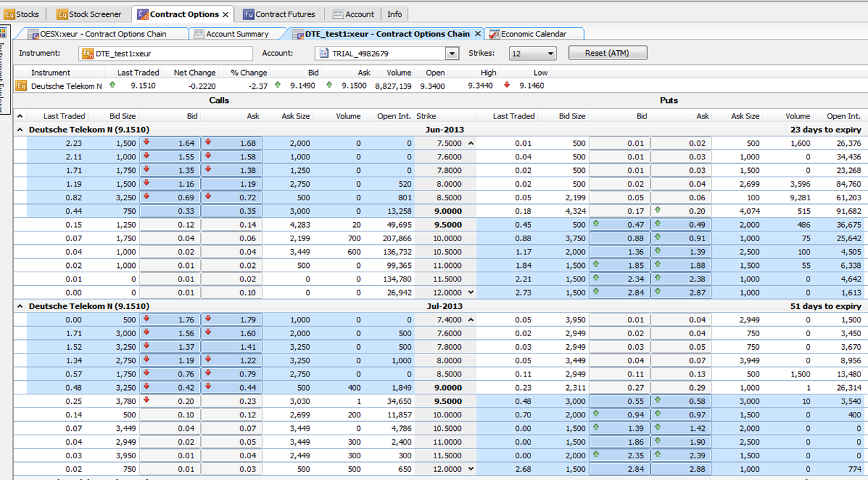Open the Stocks tab
This screenshot has width=868, height=480.
pyautogui.click(x=22, y=14)
